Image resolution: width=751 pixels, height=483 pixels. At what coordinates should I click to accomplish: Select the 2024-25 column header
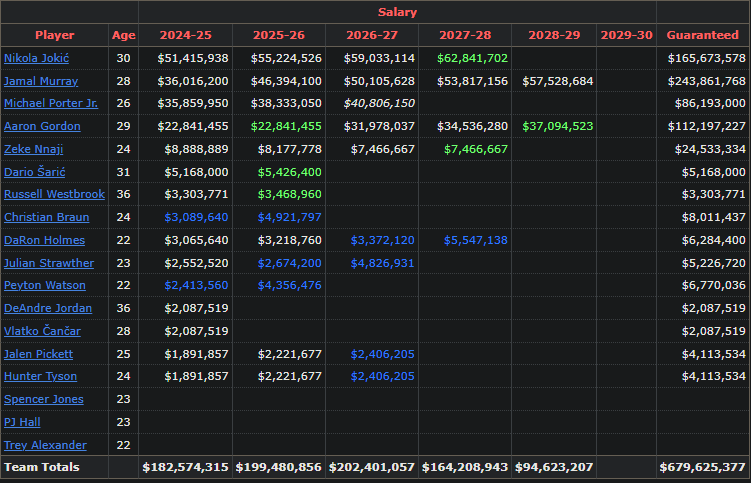pyautogui.click(x=185, y=35)
